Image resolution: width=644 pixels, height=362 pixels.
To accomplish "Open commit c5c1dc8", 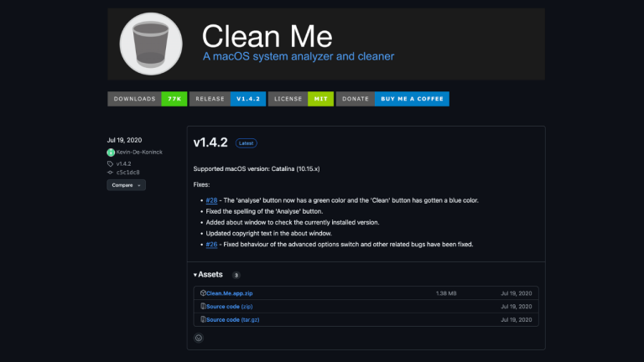I will [127, 173].
